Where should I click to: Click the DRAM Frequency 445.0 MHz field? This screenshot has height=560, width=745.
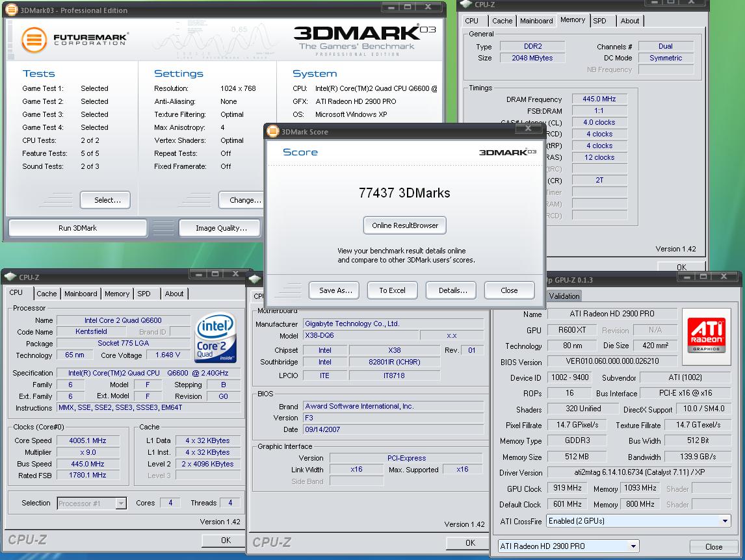(x=599, y=99)
